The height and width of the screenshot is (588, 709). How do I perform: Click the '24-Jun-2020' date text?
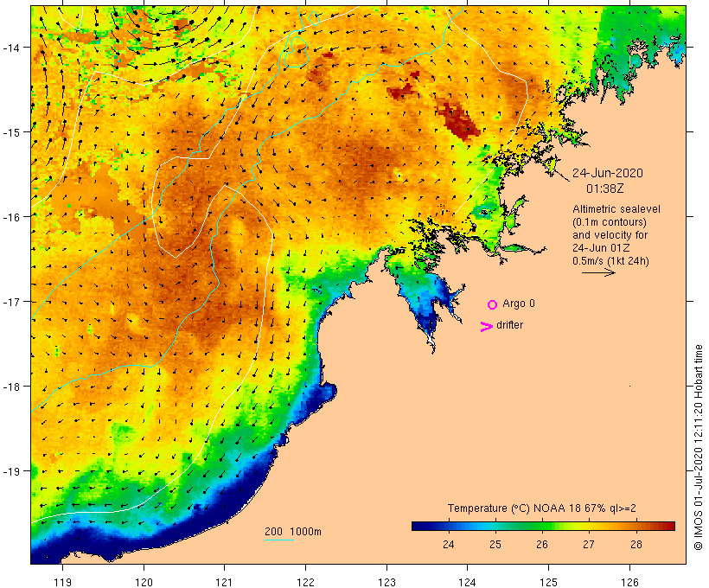(608, 173)
